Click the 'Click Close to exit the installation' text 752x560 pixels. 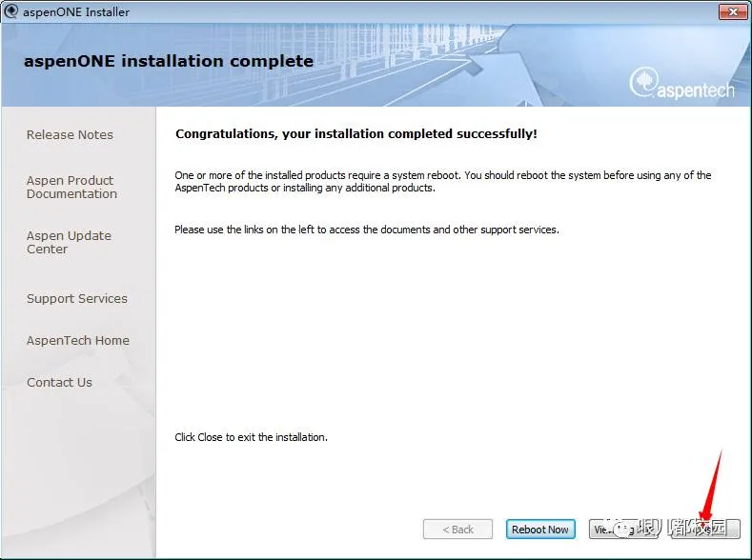[251, 437]
